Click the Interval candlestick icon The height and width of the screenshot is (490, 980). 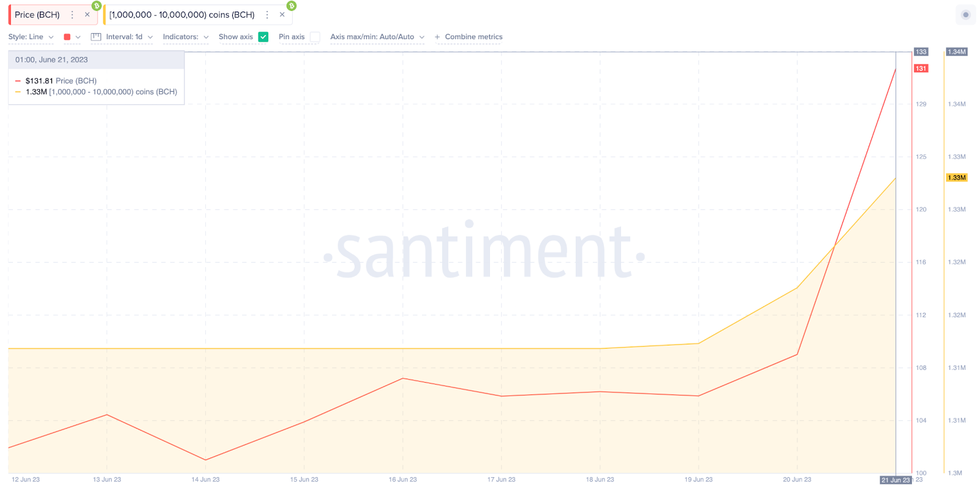tap(96, 37)
